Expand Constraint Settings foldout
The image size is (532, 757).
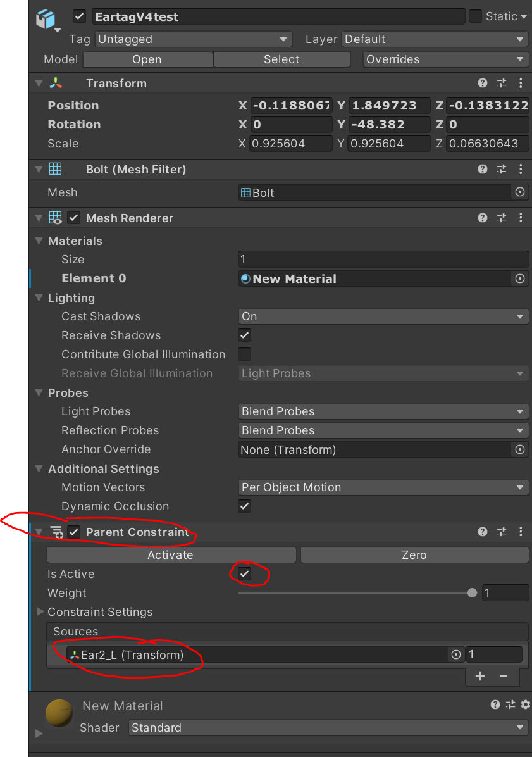40,612
